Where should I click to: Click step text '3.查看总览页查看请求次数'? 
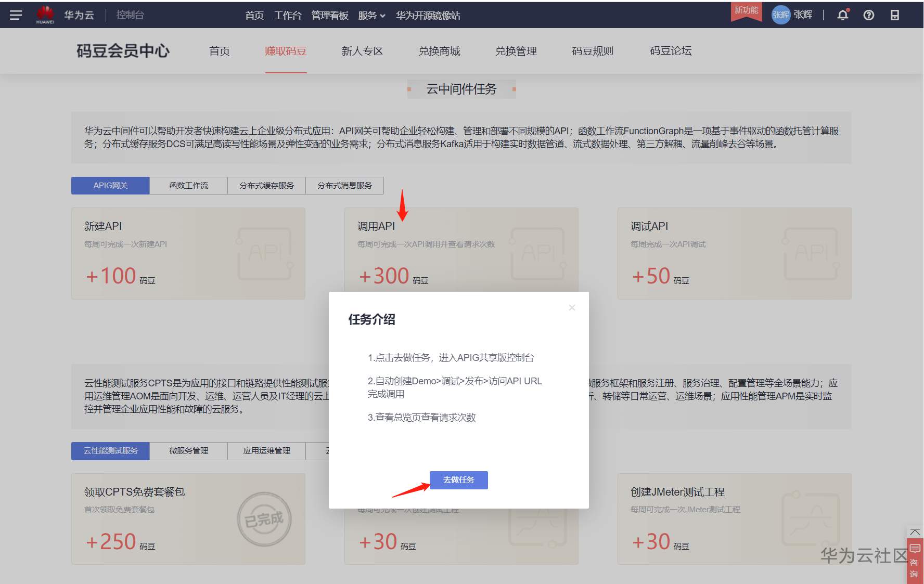point(422,417)
